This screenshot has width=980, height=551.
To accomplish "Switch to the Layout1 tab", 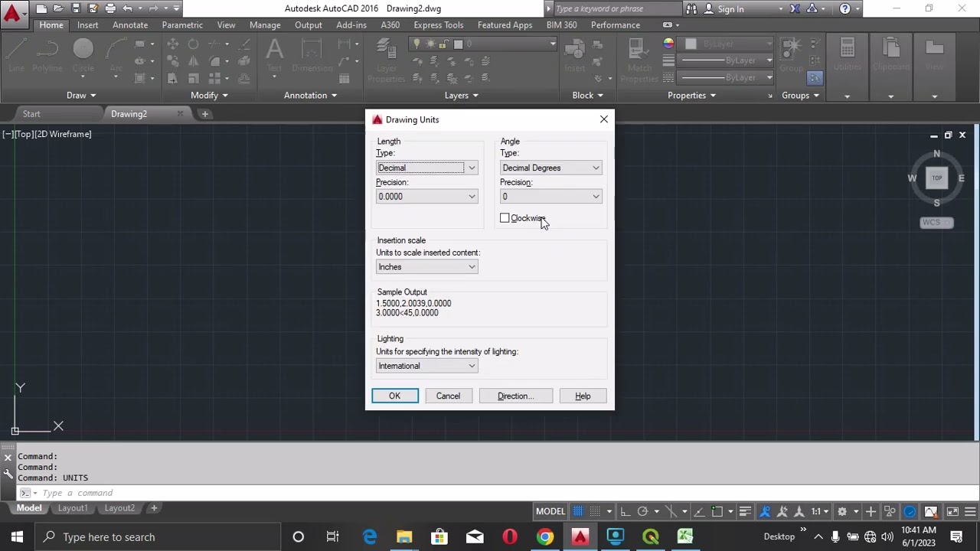I will [73, 508].
